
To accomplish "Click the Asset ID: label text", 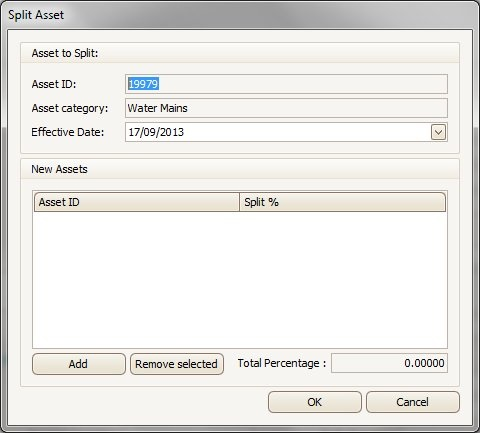I will (54, 84).
